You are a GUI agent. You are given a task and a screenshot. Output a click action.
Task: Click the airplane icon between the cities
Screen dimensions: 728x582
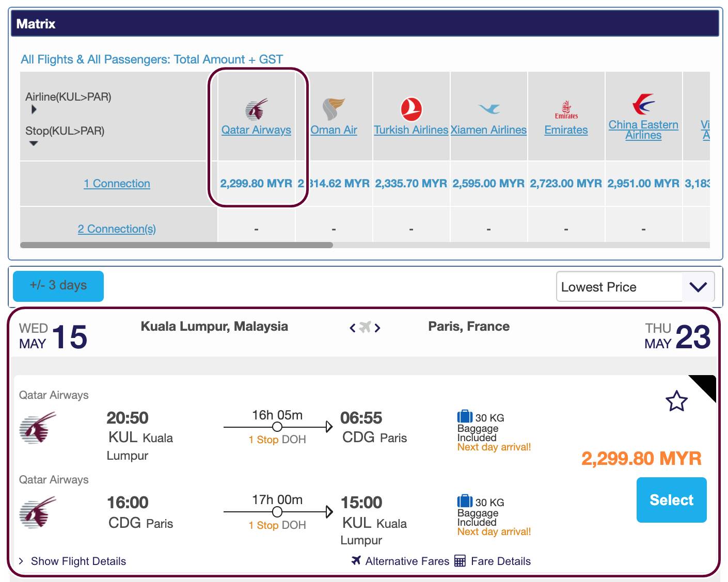pyautogui.click(x=365, y=327)
